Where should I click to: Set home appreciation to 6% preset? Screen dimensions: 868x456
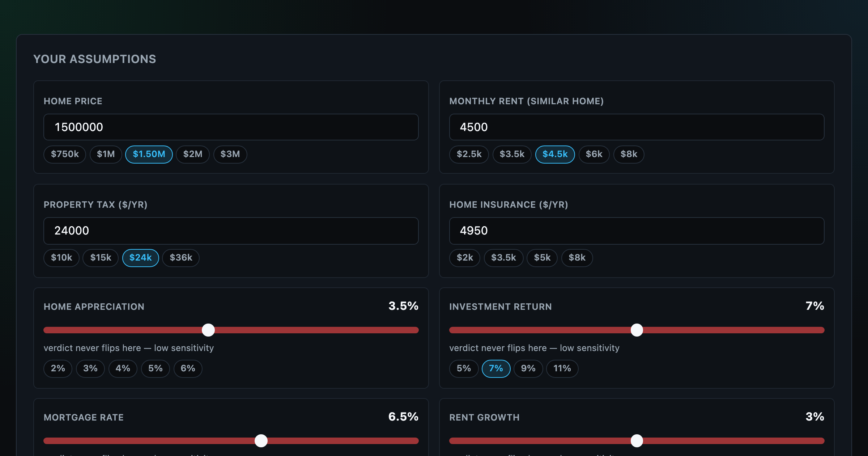pos(188,368)
